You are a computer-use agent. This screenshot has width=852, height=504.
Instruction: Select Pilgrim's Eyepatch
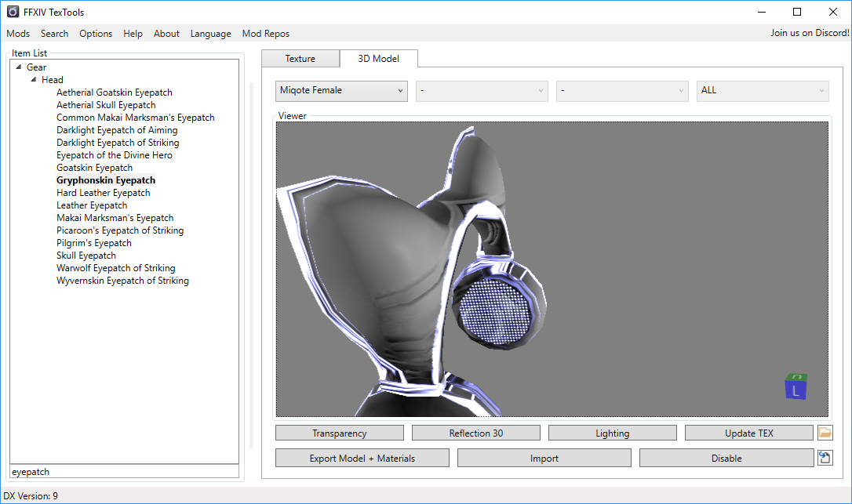pos(94,242)
